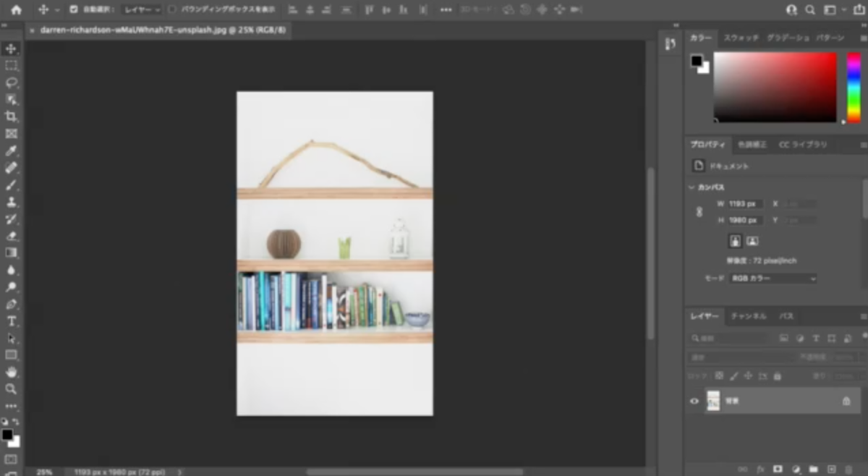Select the Eyedropper tool

pyautogui.click(x=11, y=150)
